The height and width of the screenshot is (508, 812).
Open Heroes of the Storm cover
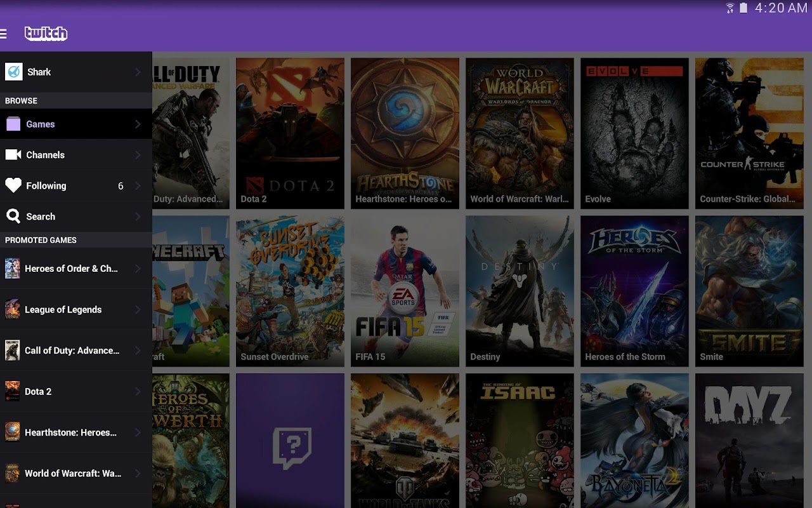[634, 291]
